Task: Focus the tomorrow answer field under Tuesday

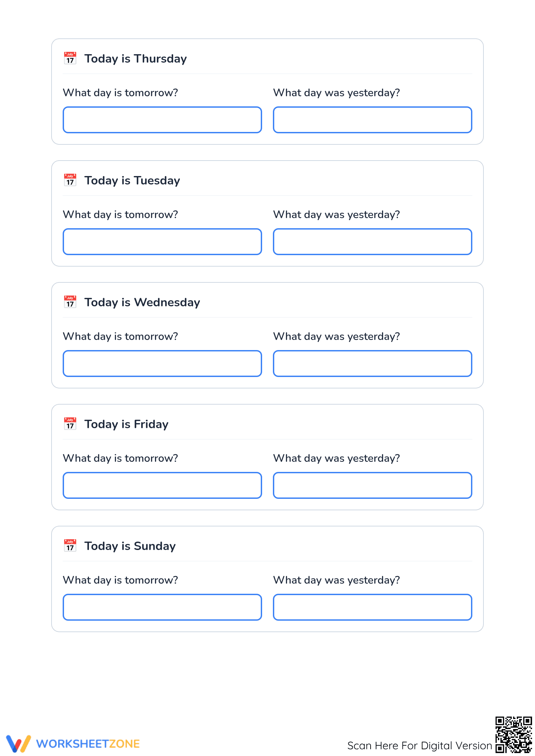Action: point(162,242)
